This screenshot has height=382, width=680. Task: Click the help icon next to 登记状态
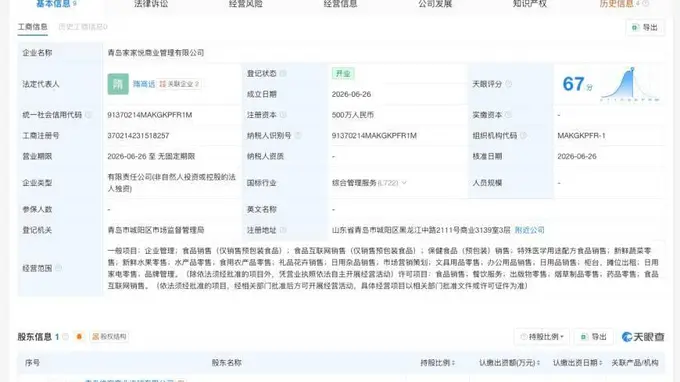click(283, 74)
